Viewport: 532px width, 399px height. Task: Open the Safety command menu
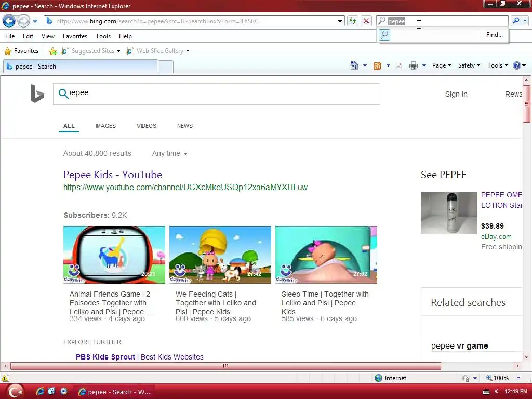[x=469, y=65]
